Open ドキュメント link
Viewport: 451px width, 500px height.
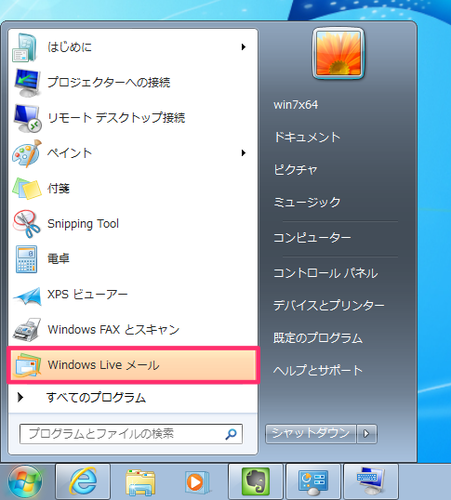tap(307, 137)
